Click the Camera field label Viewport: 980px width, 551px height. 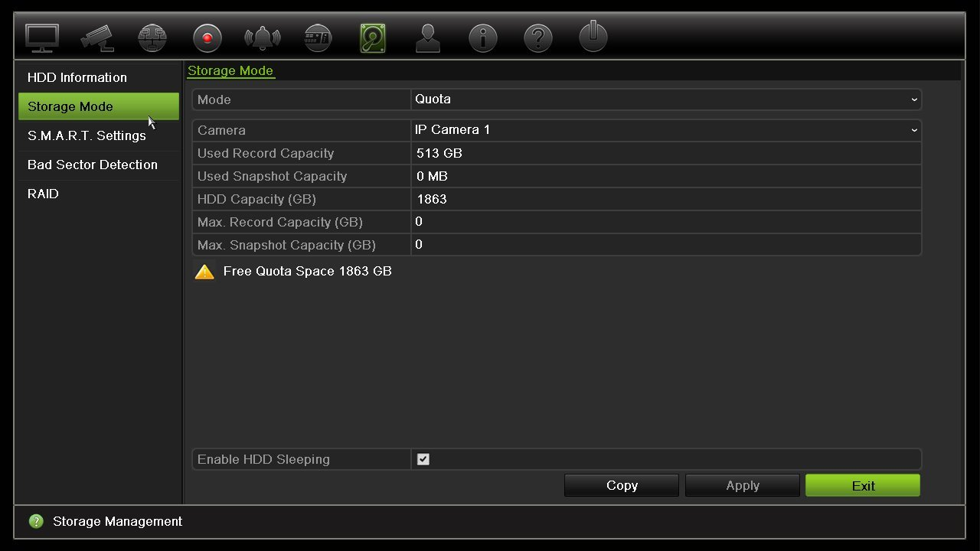(x=221, y=130)
